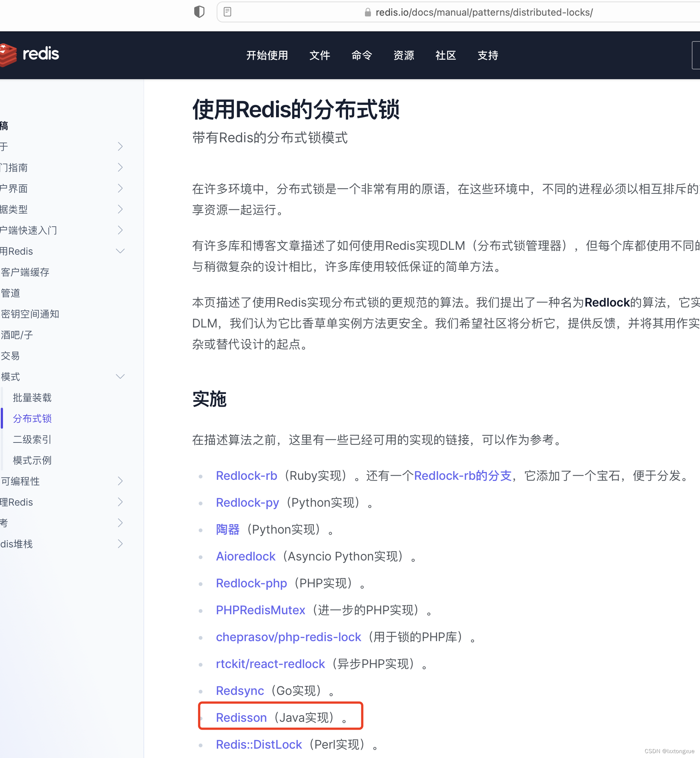Expand the 可编程性 sidebar chevron
700x758 pixels.
point(120,481)
